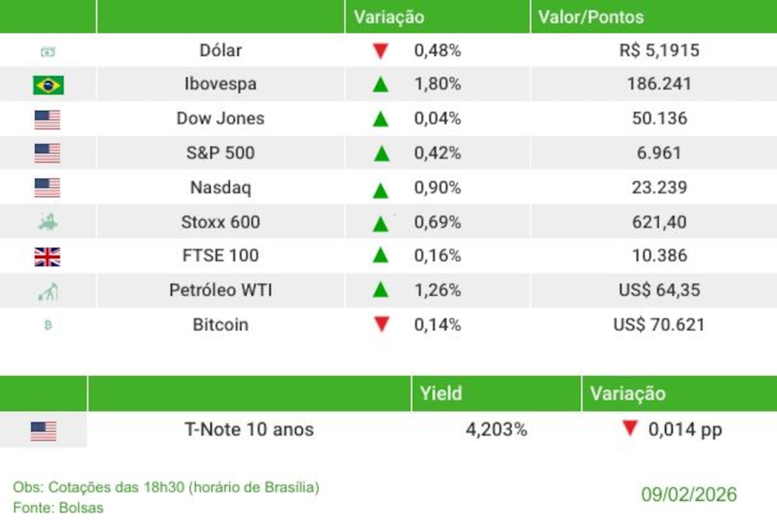Screen dimensions: 777x532
Task: Click the S&P 500 row label
Action: coord(221,153)
